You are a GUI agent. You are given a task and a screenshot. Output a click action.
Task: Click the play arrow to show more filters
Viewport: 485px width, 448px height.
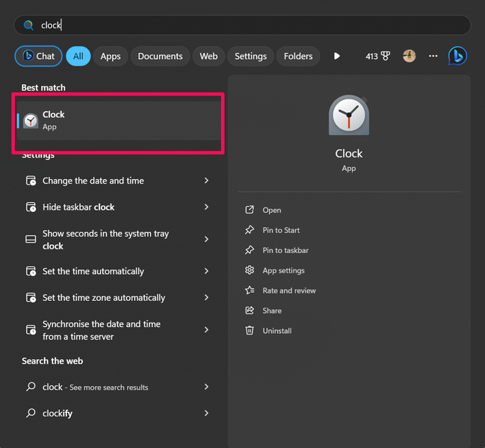[x=337, y=56]
